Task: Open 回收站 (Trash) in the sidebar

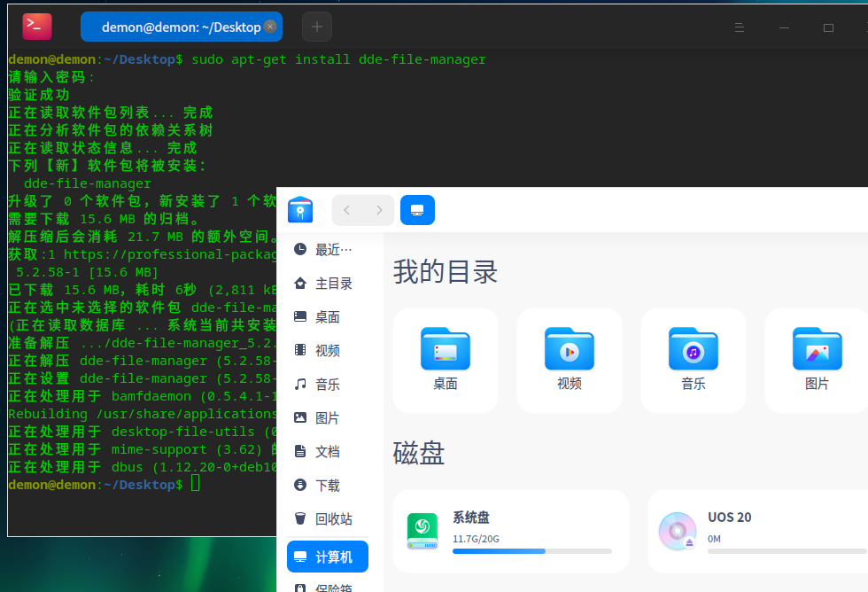Action: point(325,518)
